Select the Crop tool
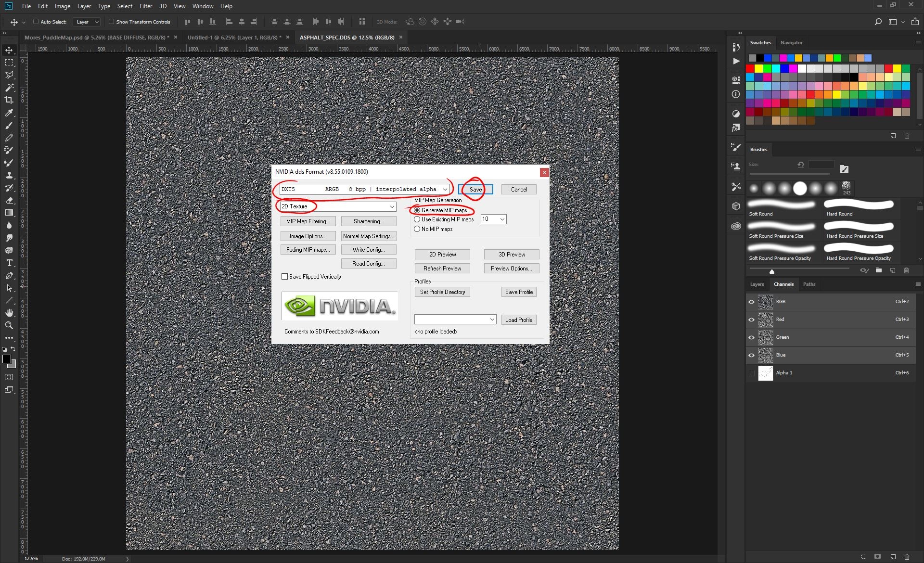The width and height of the screenshot is (924, 563). pos(9,100)
